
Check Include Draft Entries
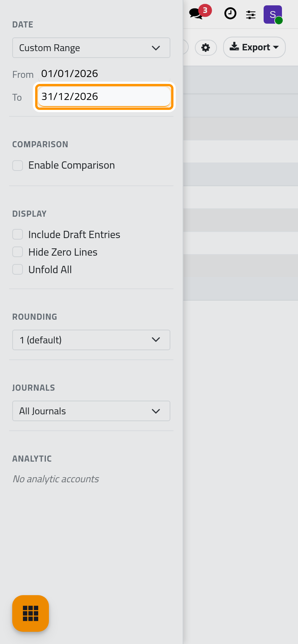click(18, 234)
